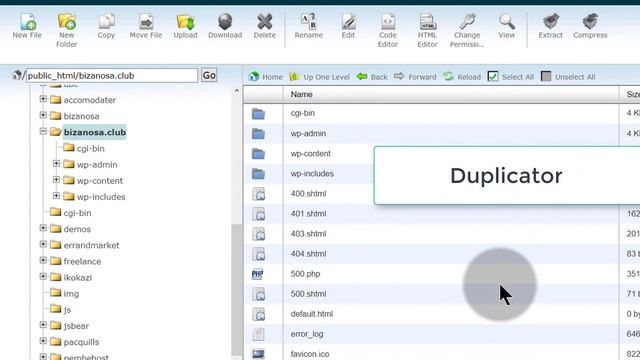Click the scroll-up arrow of folder tree
This screenshot has height=360, width=640.
tap(236, 91)
